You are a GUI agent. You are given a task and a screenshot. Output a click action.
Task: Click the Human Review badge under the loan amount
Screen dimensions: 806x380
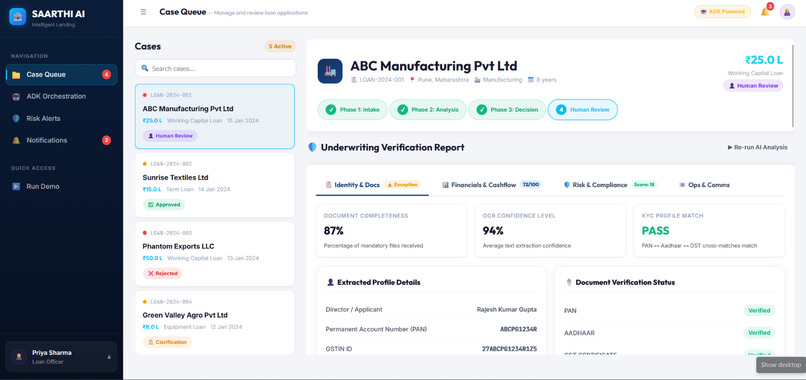pyautogui.click(x=753, y=86)
